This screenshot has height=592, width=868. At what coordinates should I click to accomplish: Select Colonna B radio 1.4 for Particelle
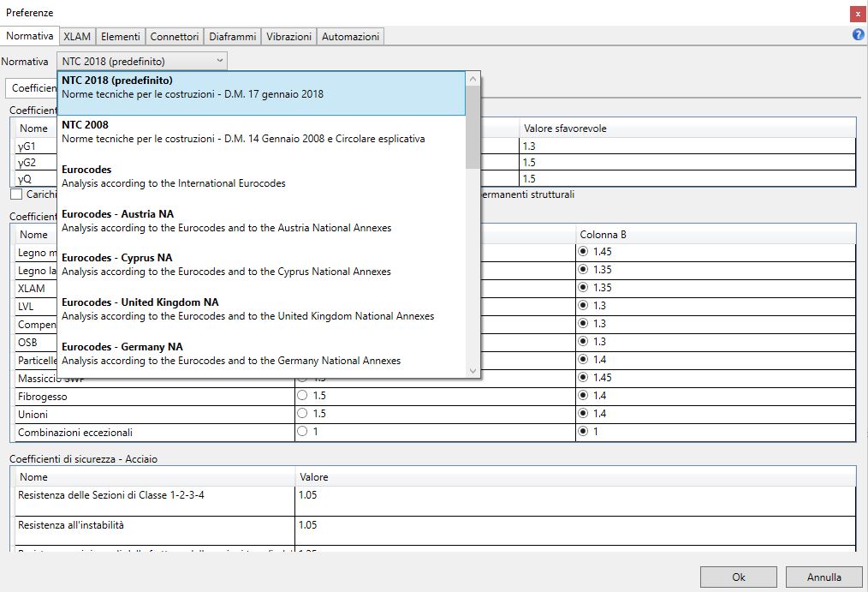point(583,360)
